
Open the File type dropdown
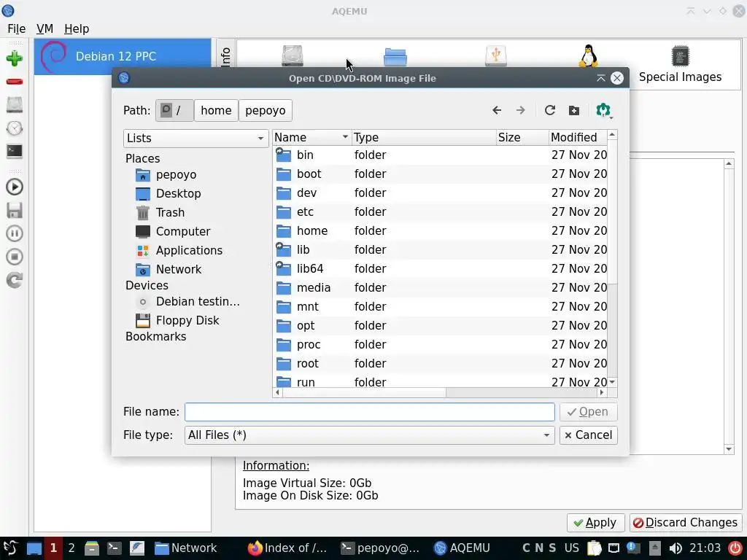click(x=369, y=435)
